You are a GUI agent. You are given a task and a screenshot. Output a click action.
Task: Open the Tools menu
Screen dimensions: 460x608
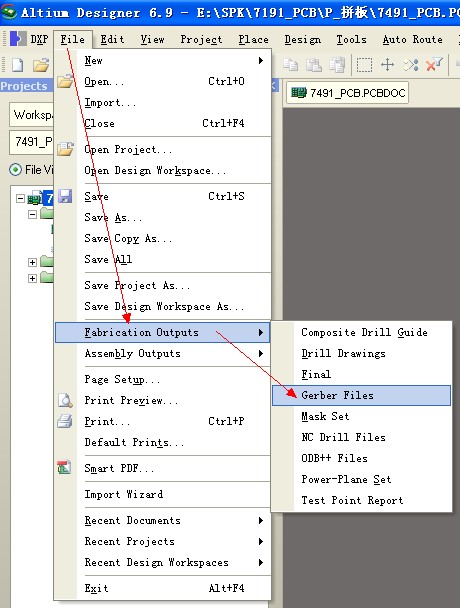pos(351,39)
